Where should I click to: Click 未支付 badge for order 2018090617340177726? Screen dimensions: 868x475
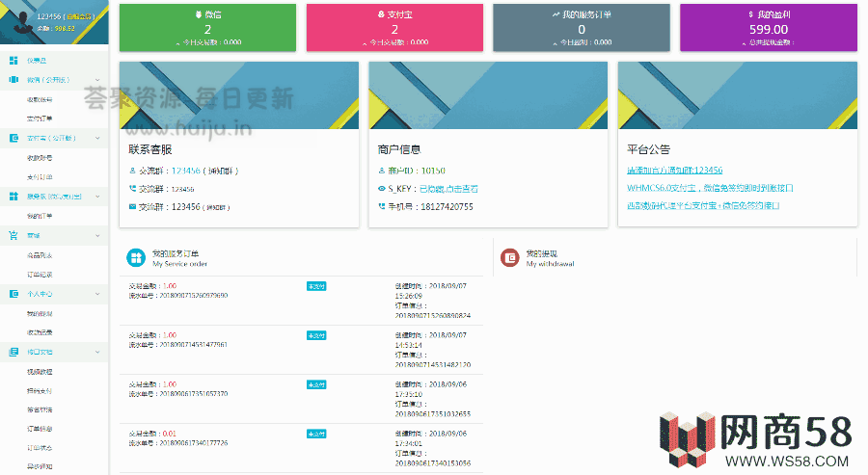pyautogui.click(x=316, y=435)
